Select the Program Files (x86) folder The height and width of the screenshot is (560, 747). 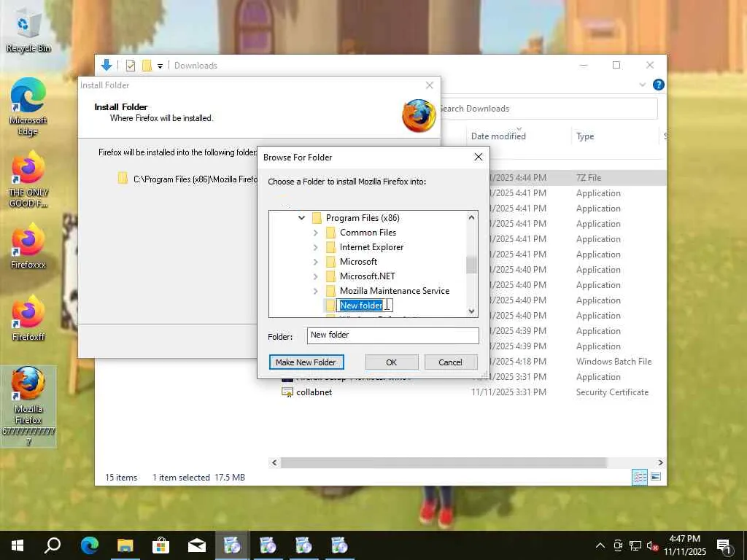363,217
